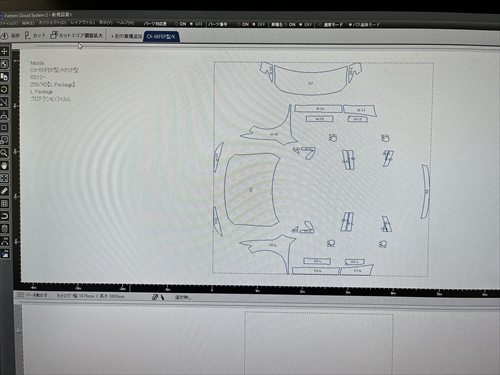Click the カット button in toolbar
The width and height of the screenshot is (500, 375).
35,35
